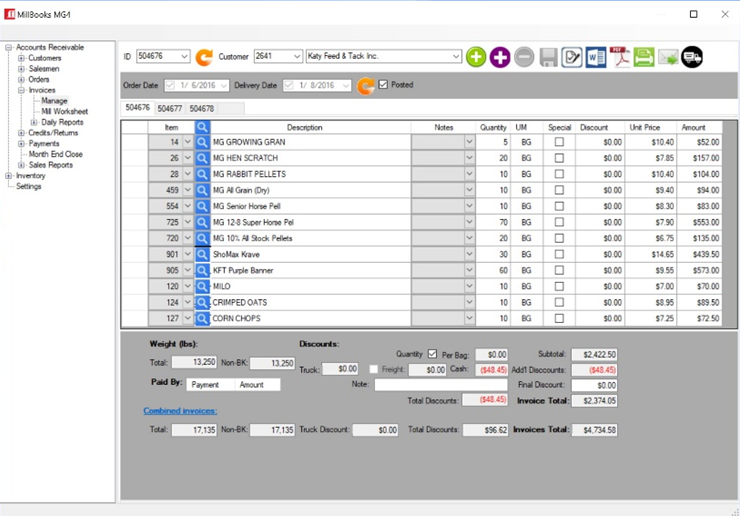Screen dimensions: 740x516
Task: Open the Combined invoices link
Action: pyautogui.click(x=180, y=411)
